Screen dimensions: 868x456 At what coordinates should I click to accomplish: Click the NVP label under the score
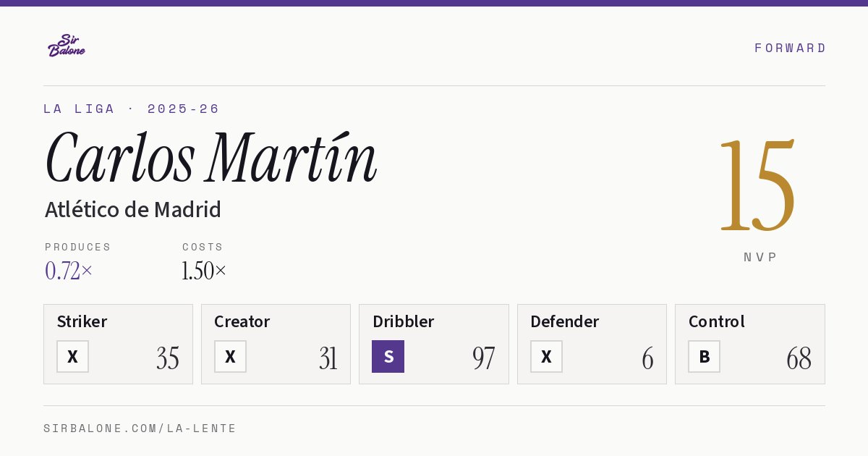(760, 257)
